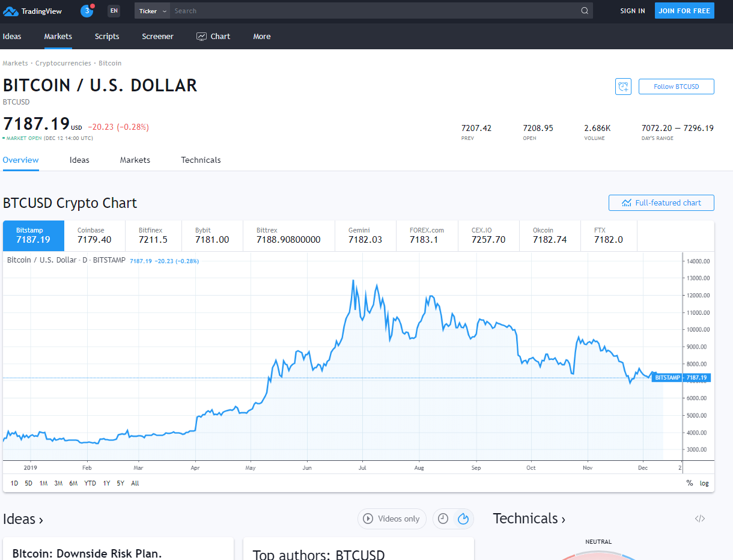Image resolution: width=733 pixels, height=560 pixels.
Task: Select the FTX exchange tab
Action: 609,236
